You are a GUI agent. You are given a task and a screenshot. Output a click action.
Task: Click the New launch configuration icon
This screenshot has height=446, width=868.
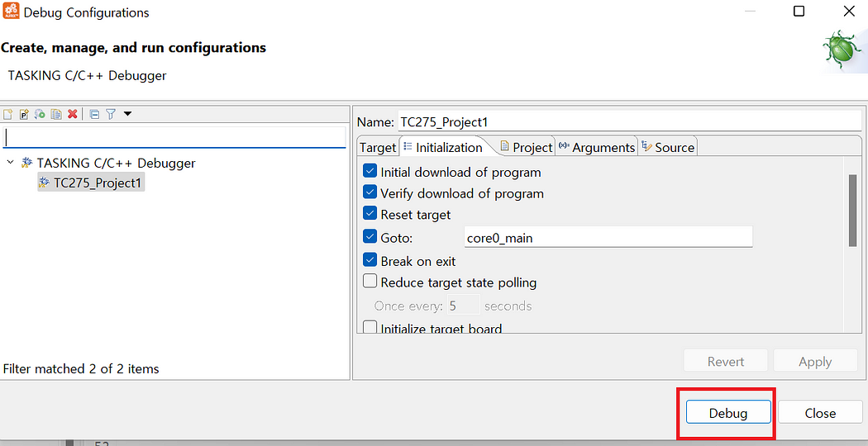click(7, 114)
